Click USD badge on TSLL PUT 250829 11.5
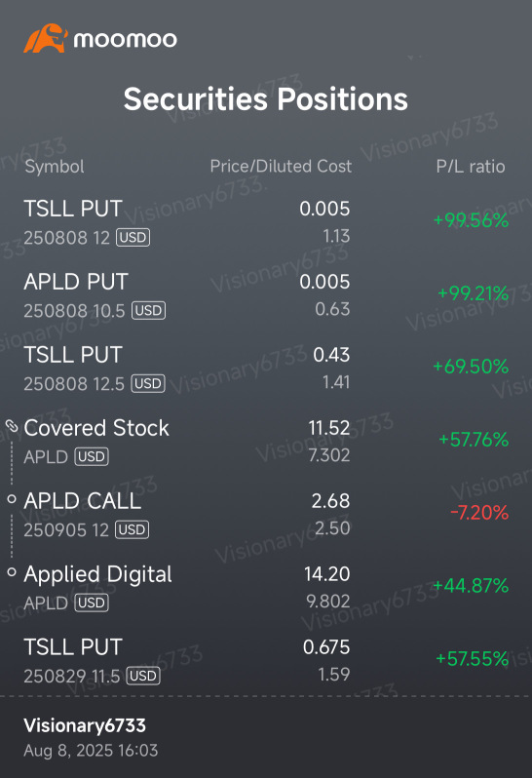 coord(143,676)
